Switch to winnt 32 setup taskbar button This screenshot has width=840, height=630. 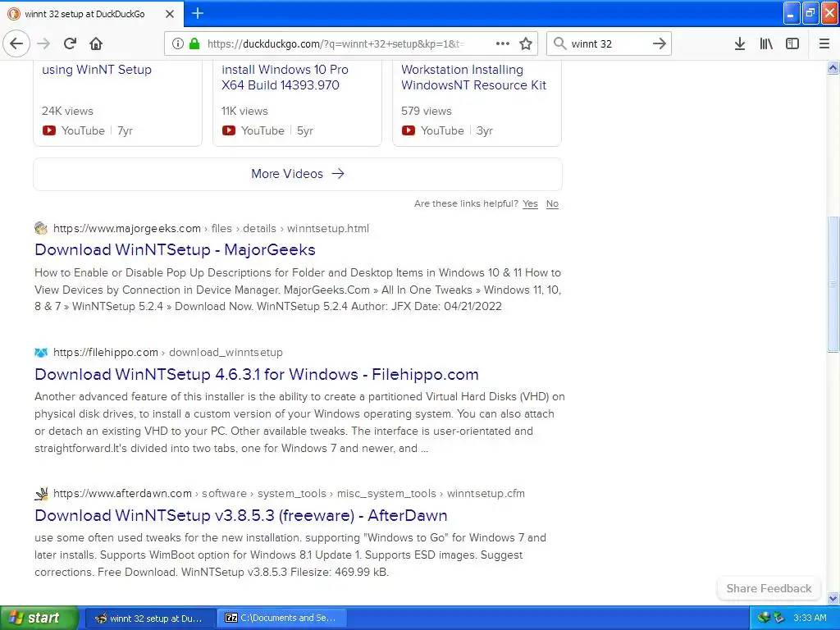(151, 619)
